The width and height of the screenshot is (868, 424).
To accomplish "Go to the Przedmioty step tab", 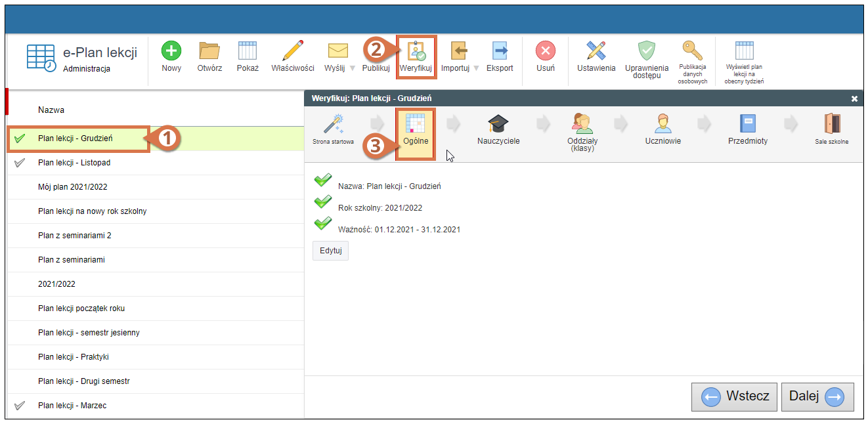I will (747, 129).
